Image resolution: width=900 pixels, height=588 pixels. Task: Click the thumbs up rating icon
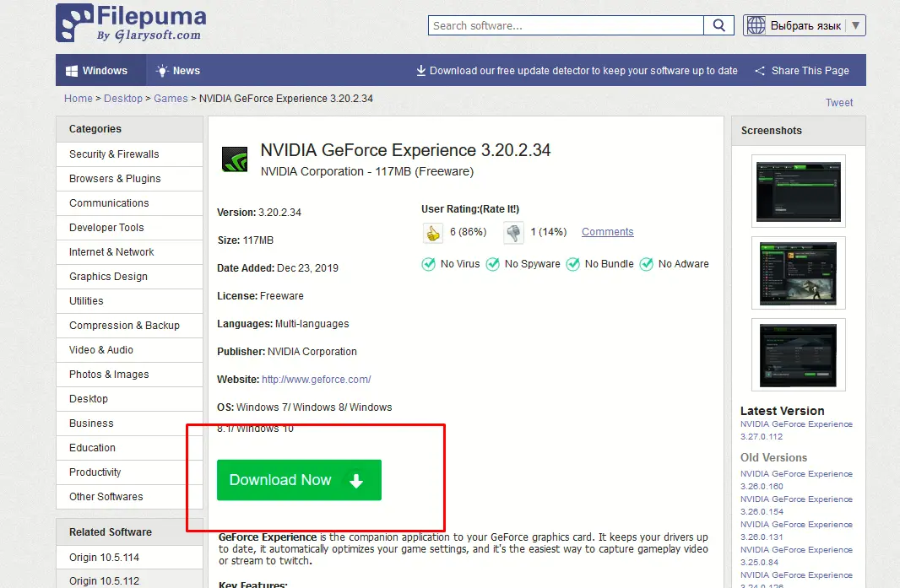pyautogui.click(x=433, y=233)
